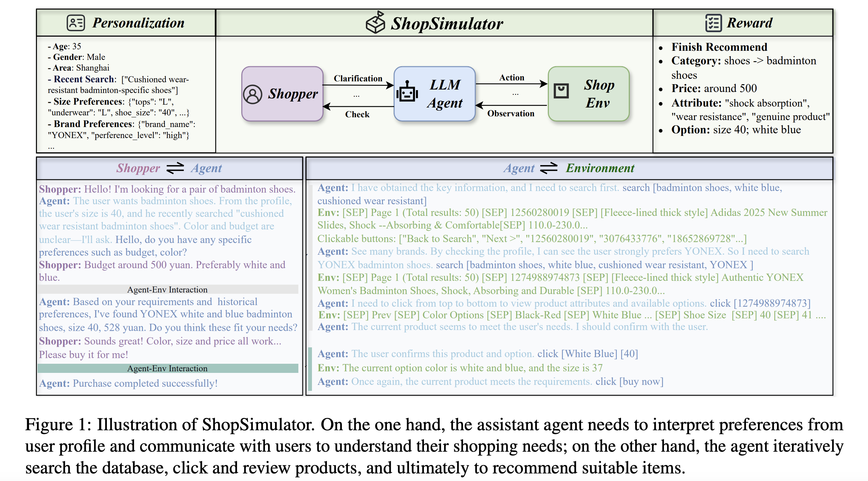Click the Reward header title

[749, 23]
